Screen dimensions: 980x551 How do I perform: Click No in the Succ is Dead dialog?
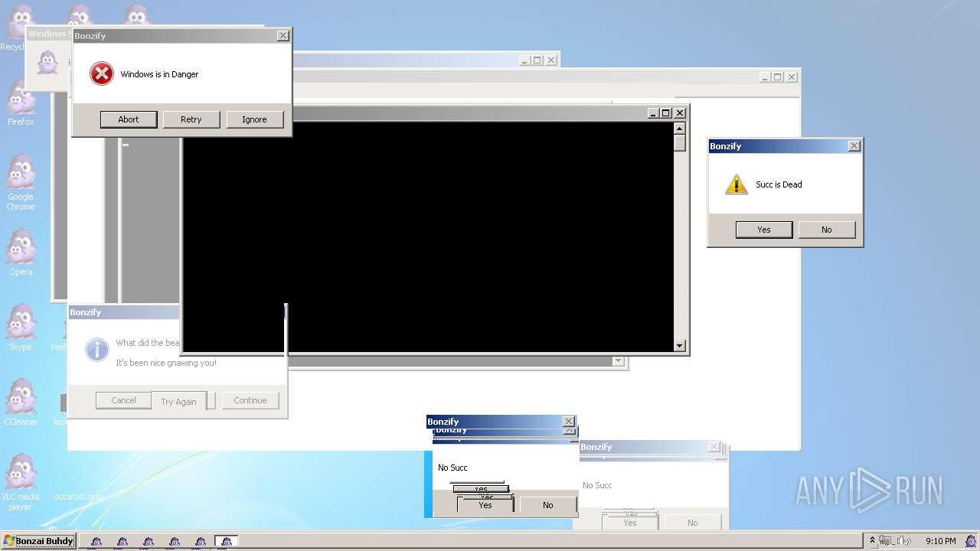[827, 230]
